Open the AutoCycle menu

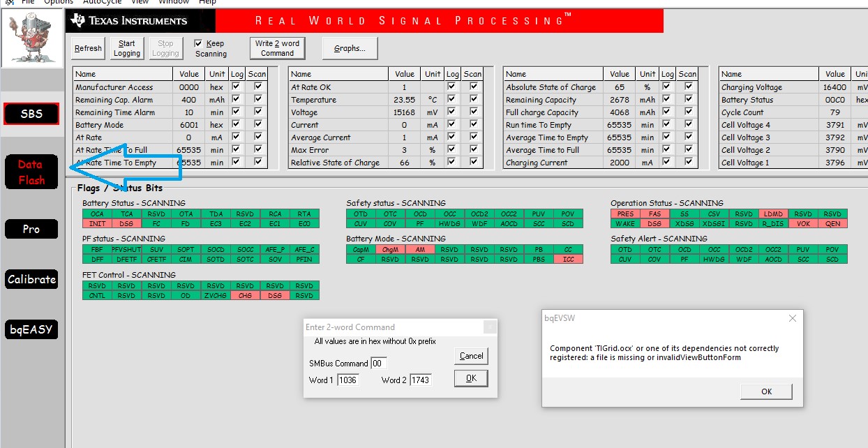click(x=102, y=2)
